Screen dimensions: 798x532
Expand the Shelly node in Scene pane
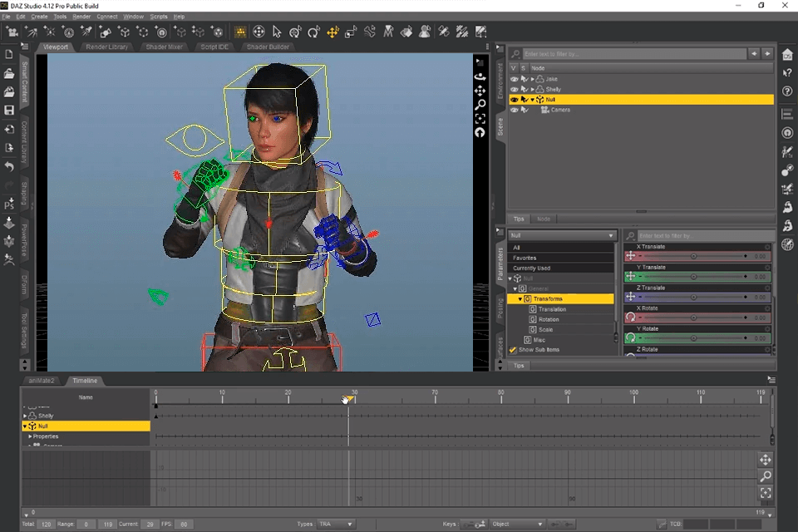pyautogui.click(x=533, y=89)
